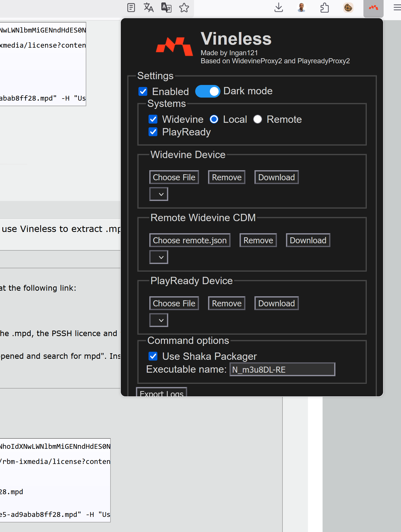Viewport: 401px width, 532px height.
Task: Uncheck Use Shaka Packager
Action: tap(153, 356)
